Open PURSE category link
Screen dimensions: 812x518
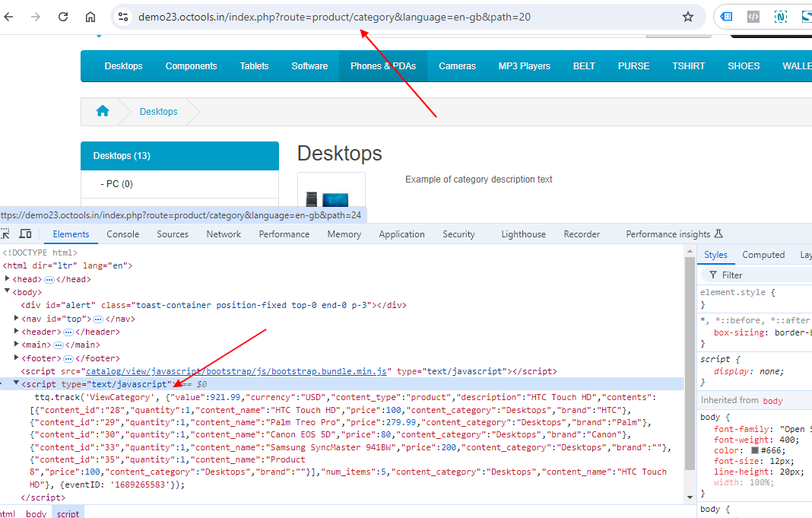[x=633, y=65]
